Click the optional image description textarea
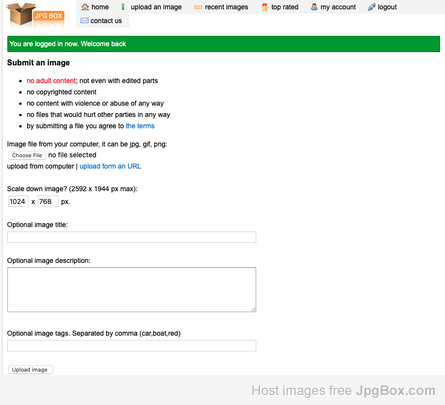This screenshot has height=405, width=445. click(x=132, y=290)
